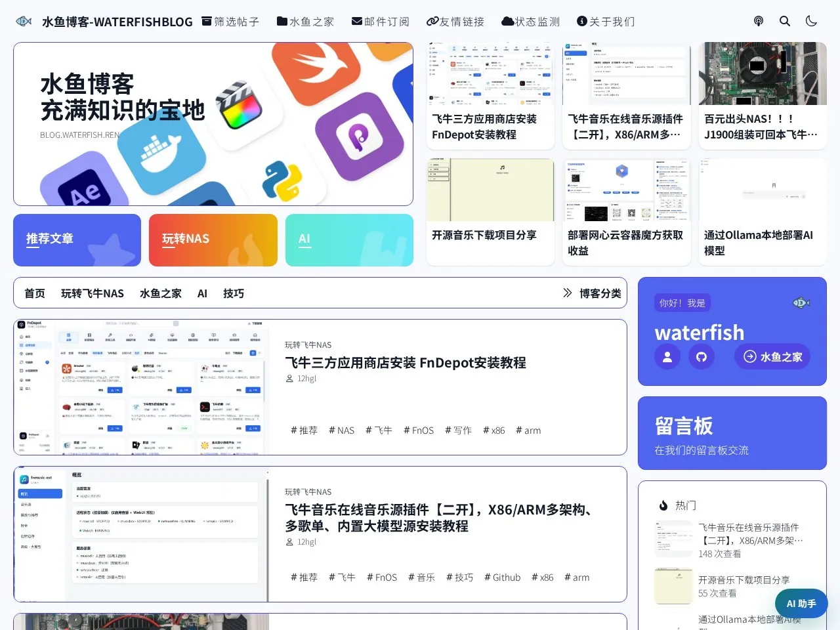
Task: Open top card 飞牛三方应用商店安装 FnDepot安装教程
Action: pos(490,96)
